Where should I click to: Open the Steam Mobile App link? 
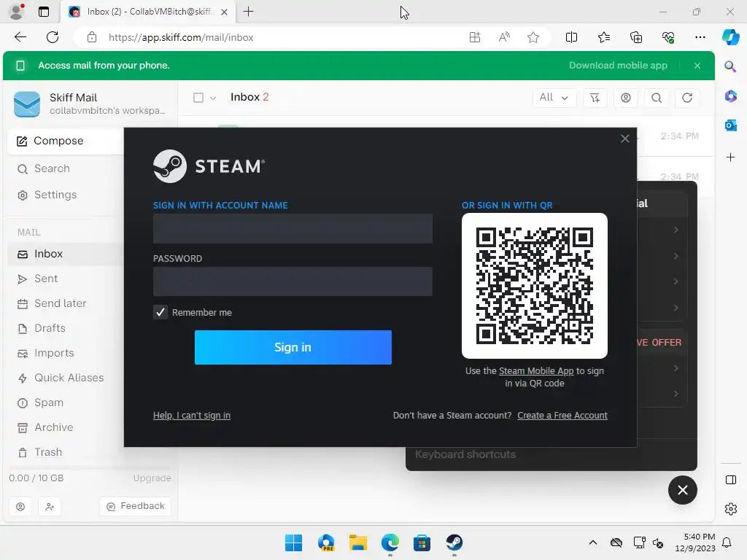point(536,371)
